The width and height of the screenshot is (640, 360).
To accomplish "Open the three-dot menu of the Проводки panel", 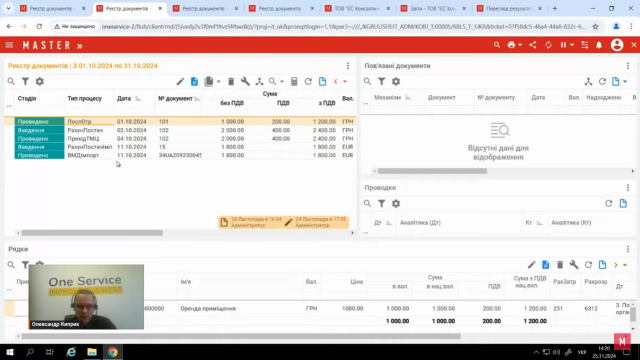I will (x=628, y=188).
